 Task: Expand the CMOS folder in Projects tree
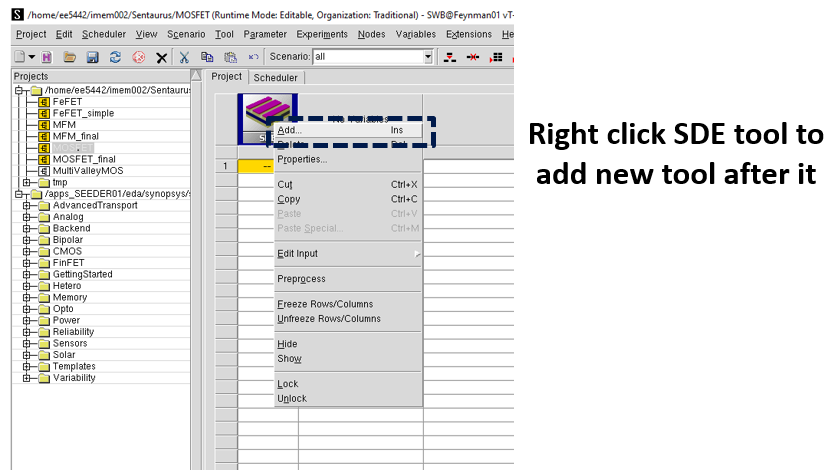(x=27, y=251)
